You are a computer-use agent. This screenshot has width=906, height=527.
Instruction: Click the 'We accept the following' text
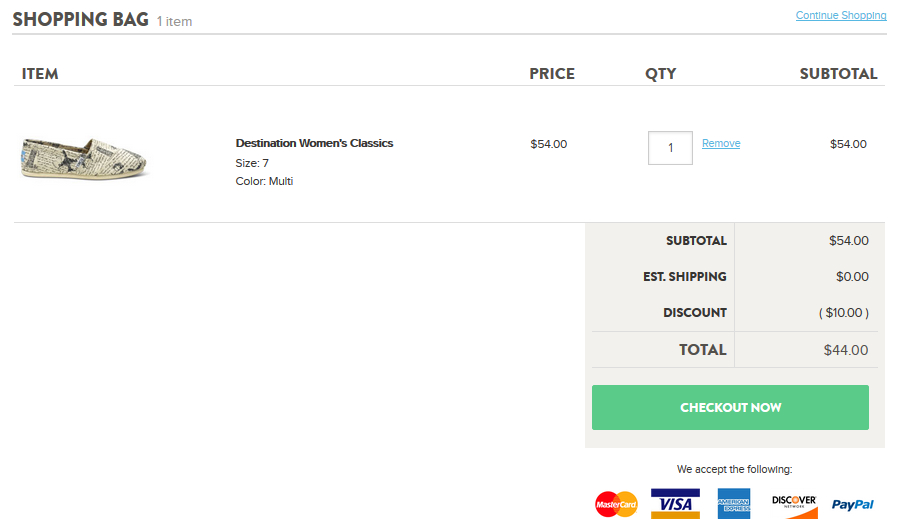coord(734,469)
